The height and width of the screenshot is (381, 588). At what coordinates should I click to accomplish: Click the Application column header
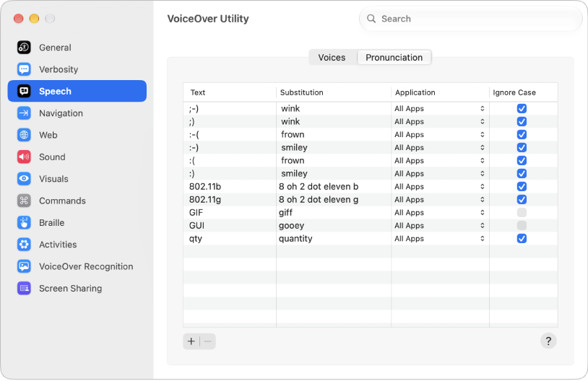440,92
